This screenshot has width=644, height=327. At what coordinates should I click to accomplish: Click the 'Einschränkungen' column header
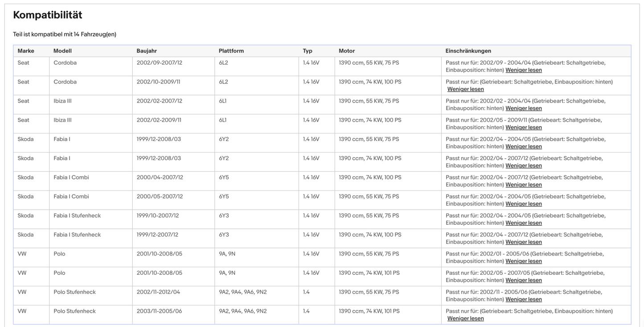(468, 51)
